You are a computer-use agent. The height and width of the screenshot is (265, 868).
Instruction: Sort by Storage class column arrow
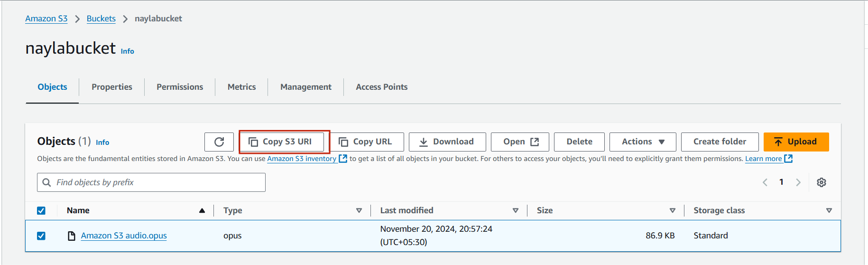point(829,210)
